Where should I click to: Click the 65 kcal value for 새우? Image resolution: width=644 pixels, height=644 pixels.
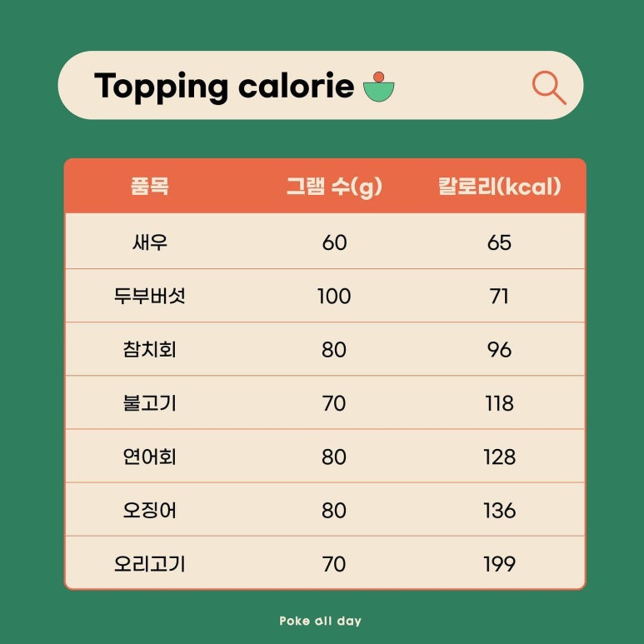point(499,242)
